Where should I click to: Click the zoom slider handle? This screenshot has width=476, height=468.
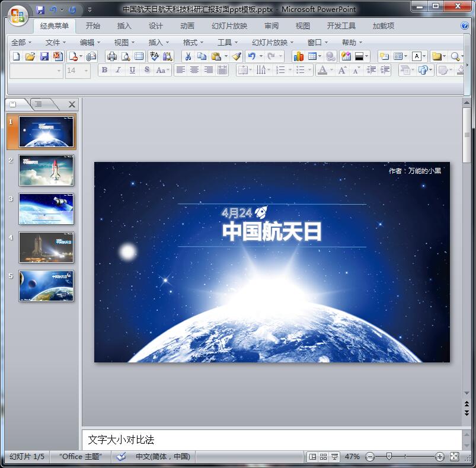[389, 456]
